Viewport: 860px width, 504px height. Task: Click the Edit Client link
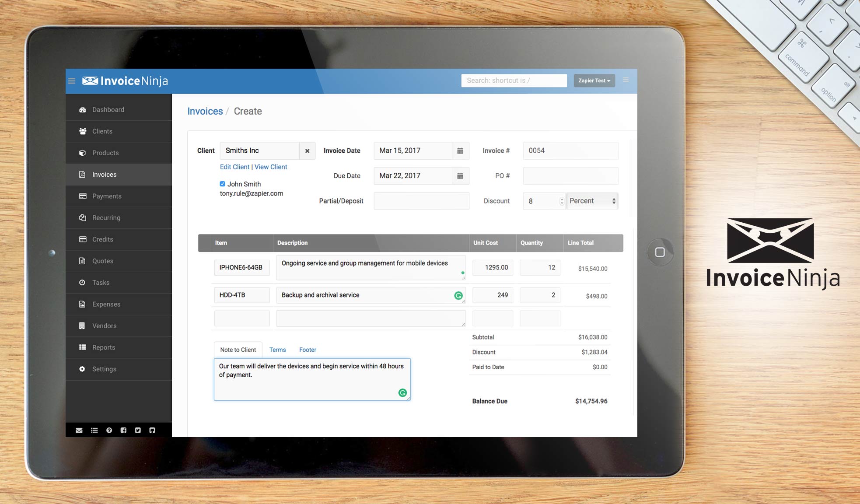(234, 167)
